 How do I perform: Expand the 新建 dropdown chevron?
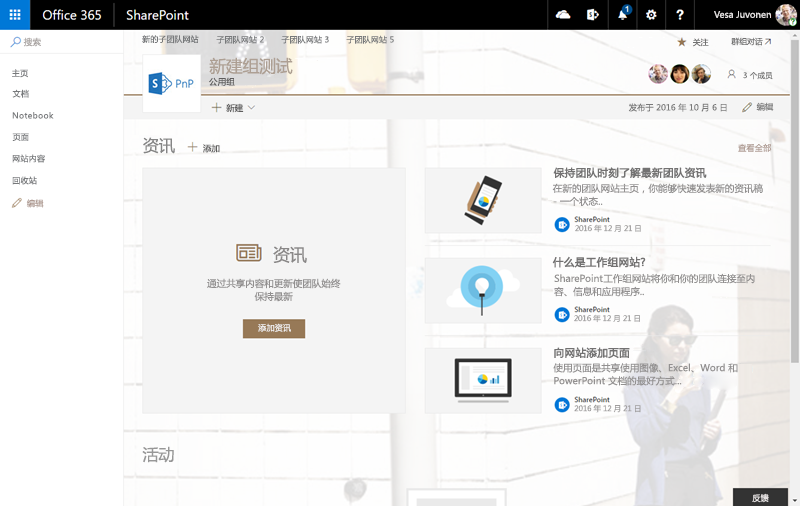click(251, 108)
